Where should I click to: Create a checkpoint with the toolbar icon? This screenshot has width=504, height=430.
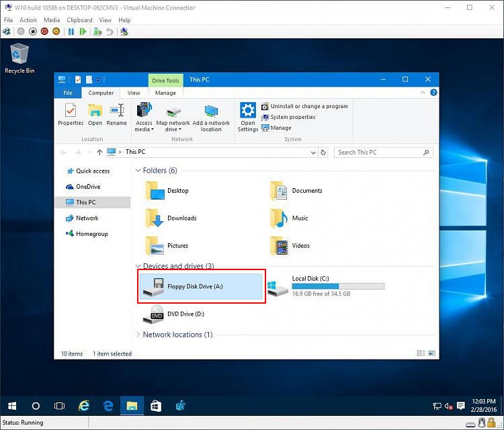[97, 32]
